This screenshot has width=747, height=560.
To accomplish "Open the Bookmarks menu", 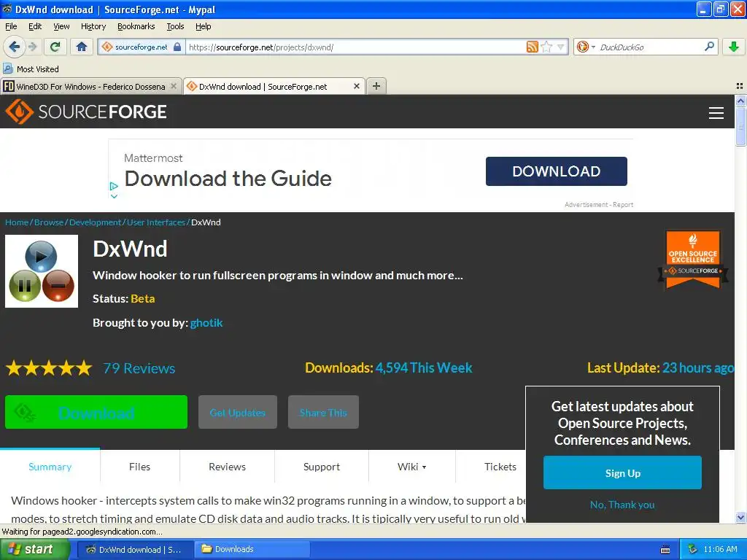I will tap(136, 26).
